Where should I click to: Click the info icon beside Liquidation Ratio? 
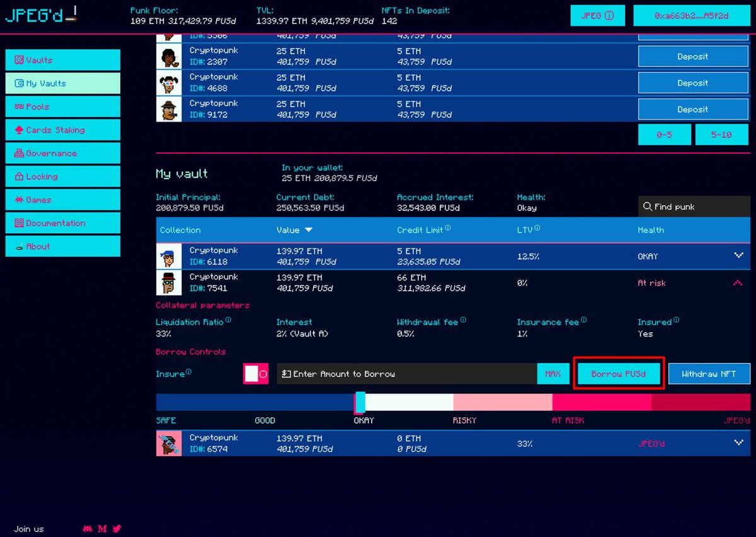[228, 320]
